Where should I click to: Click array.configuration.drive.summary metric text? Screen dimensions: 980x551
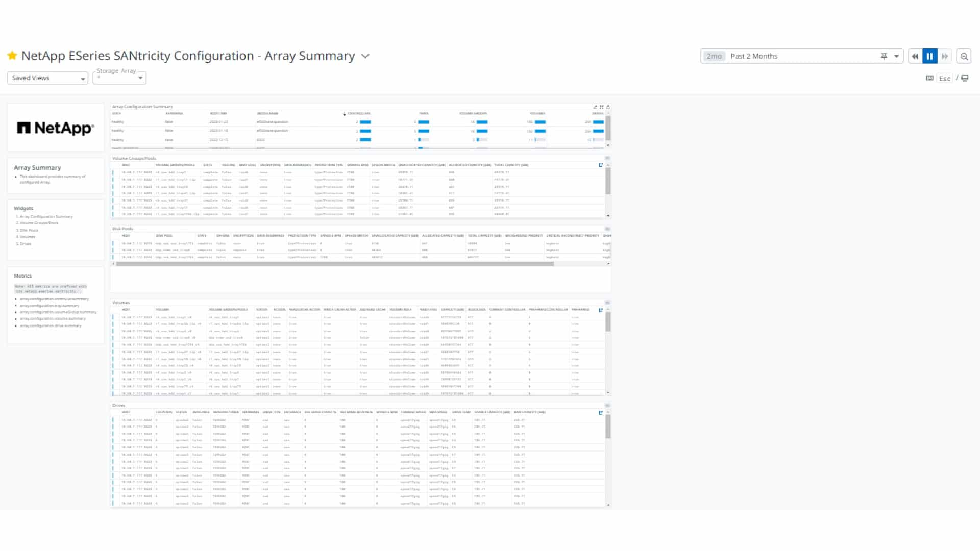[51, 325]
